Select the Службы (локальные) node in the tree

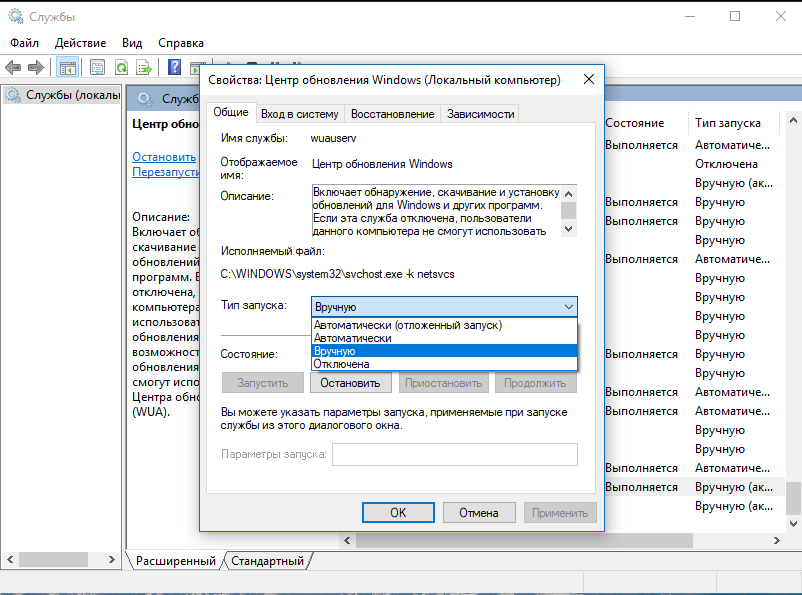(63, 95)
